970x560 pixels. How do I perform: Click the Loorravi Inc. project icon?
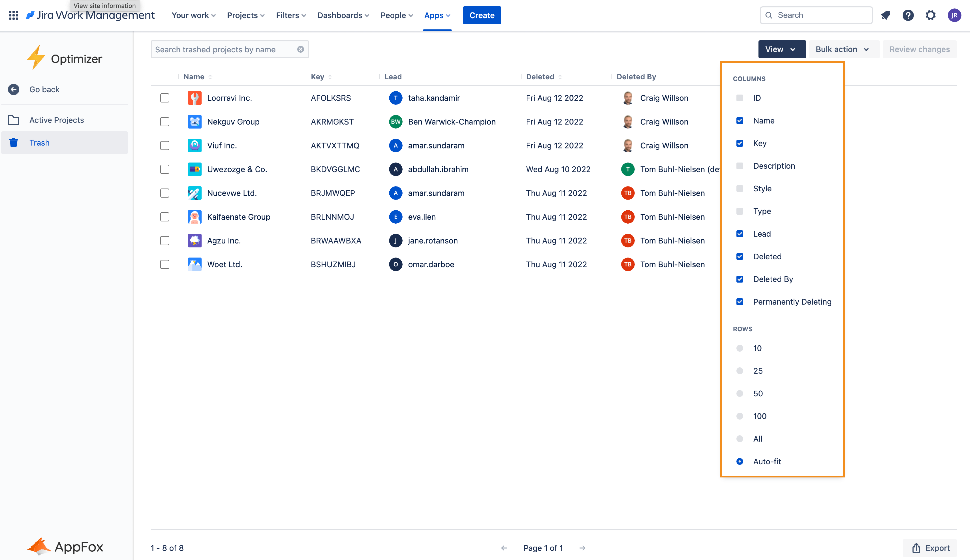click(x=195, y=98)
